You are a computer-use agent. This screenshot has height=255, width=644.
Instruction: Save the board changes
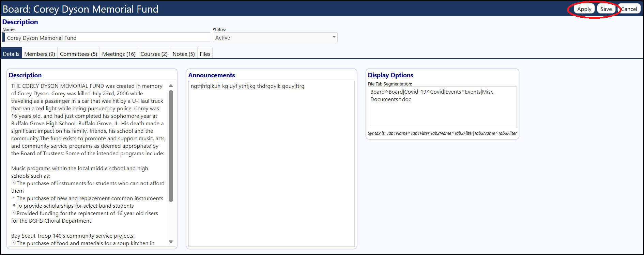click(606, 9)
